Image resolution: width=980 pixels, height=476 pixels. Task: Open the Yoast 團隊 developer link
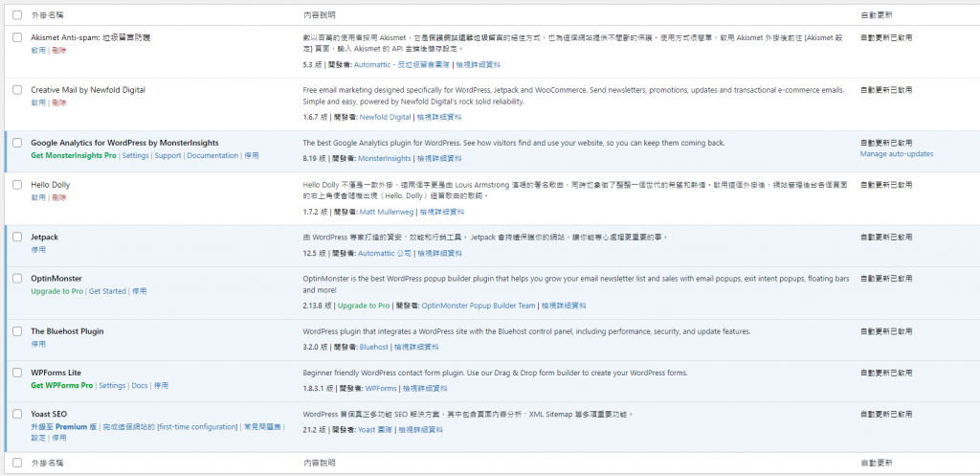tap(375, 430)
